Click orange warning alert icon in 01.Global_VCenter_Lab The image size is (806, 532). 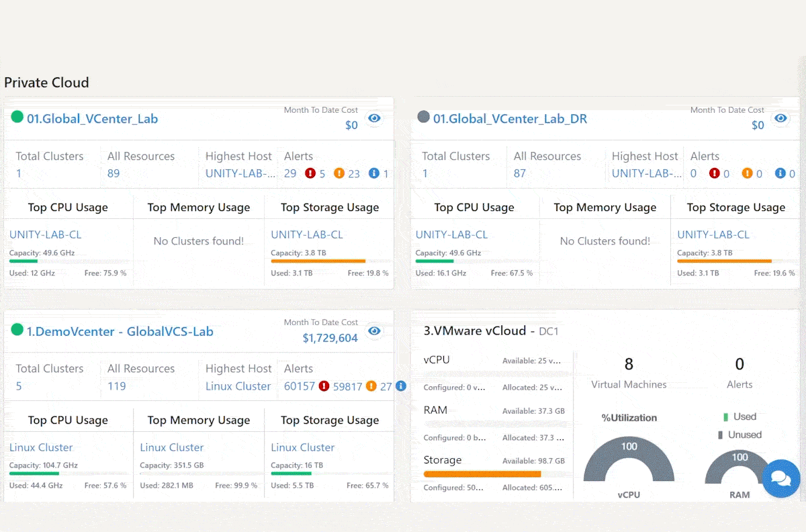[x=339, y=173]
